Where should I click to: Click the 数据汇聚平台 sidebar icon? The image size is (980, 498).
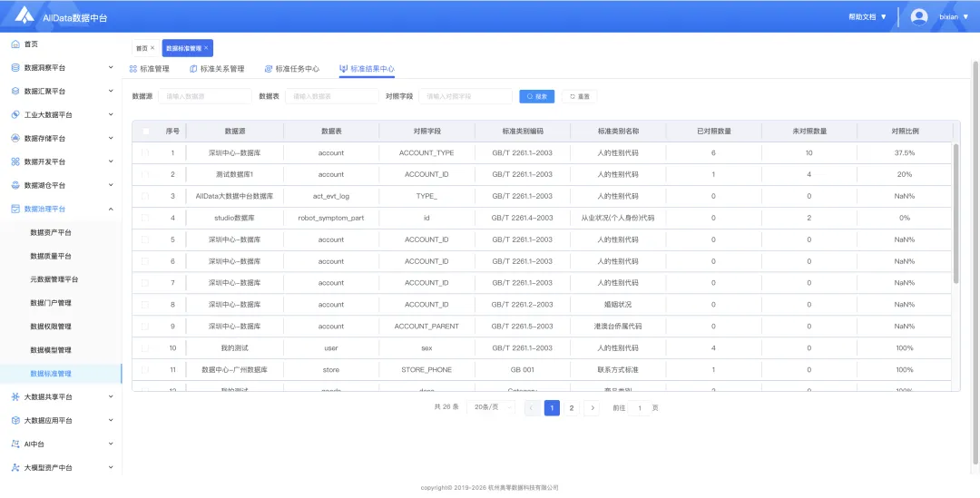pyautogui.click(x=15, y=92)
